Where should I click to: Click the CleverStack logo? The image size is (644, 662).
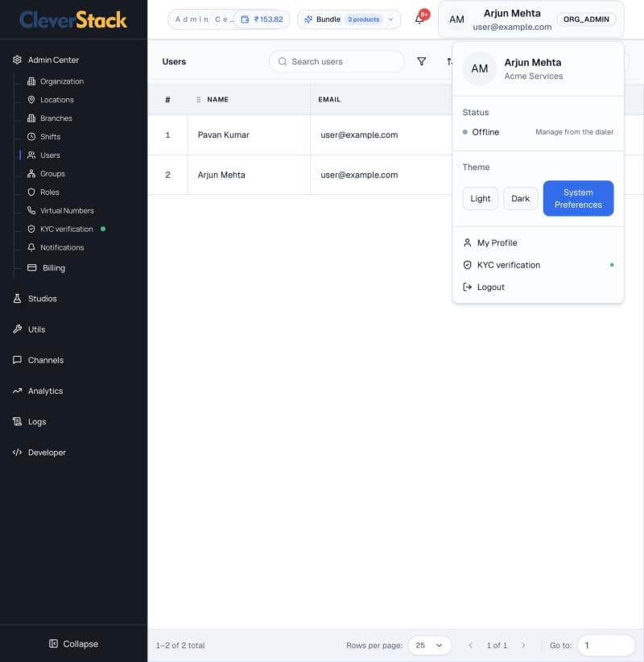click(73, 20)
